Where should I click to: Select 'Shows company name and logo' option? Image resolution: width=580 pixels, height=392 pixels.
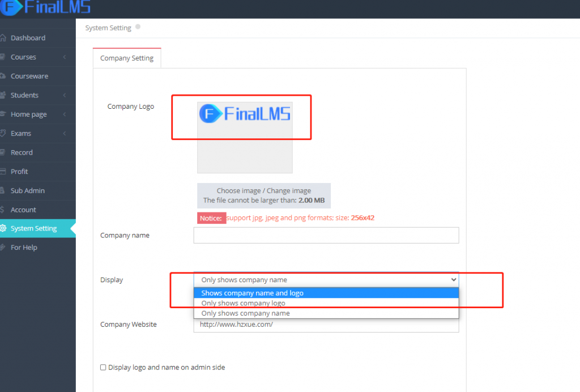pyautogui.click(x=326, y=293)
